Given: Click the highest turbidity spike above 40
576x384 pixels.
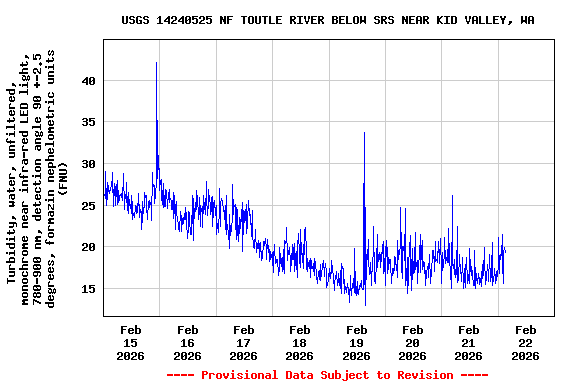Looking at the screenshot, I should [x=156, y=63].
